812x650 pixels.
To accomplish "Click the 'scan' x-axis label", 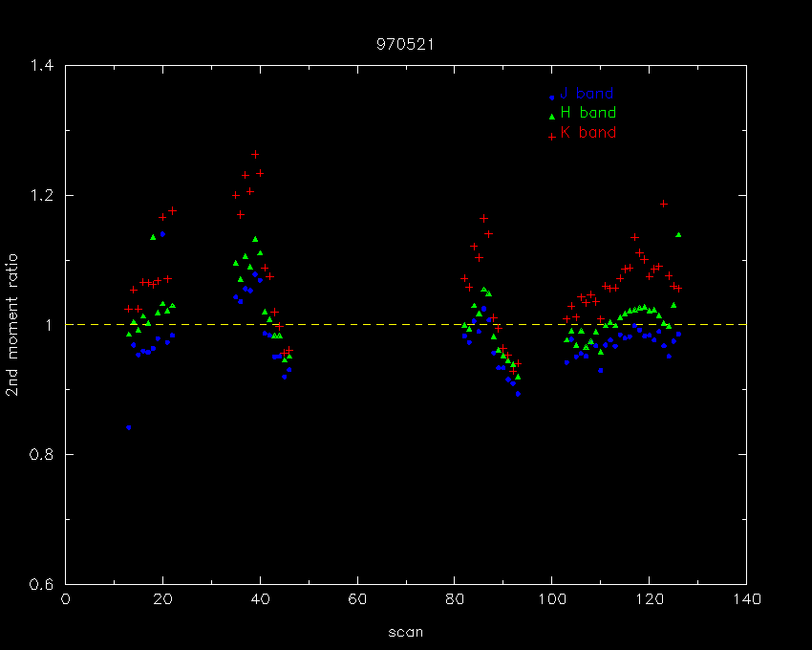I will 405,633.
